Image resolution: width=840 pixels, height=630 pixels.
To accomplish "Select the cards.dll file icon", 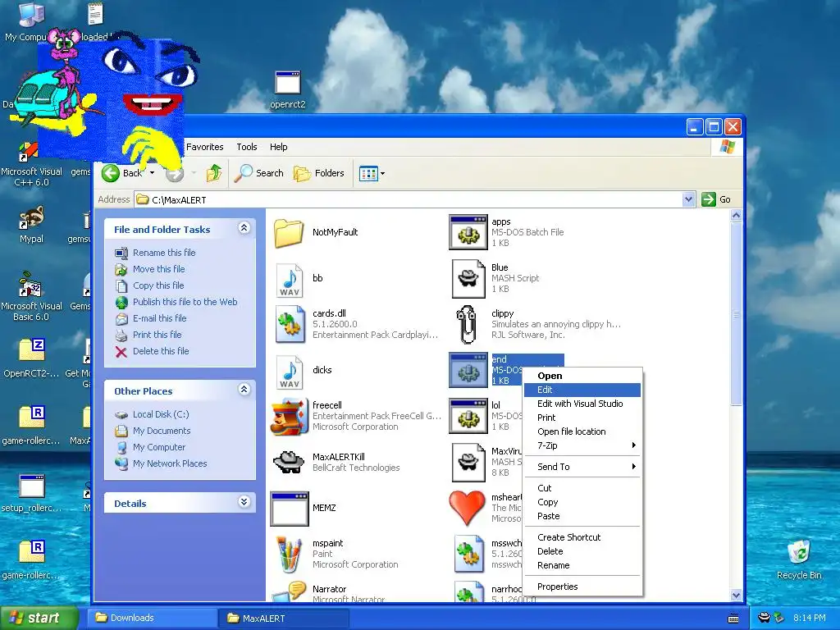I will click(x=290, y=324).
